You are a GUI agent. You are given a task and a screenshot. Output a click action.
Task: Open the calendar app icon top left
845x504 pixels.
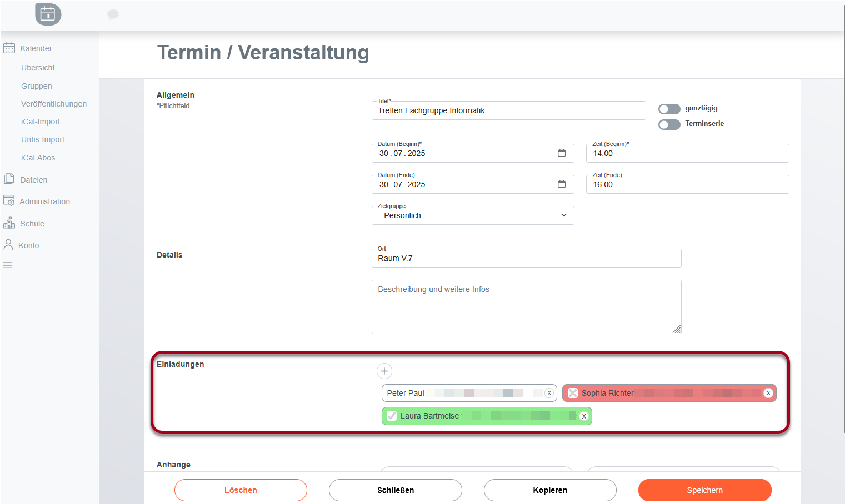[x=48, y=14]
